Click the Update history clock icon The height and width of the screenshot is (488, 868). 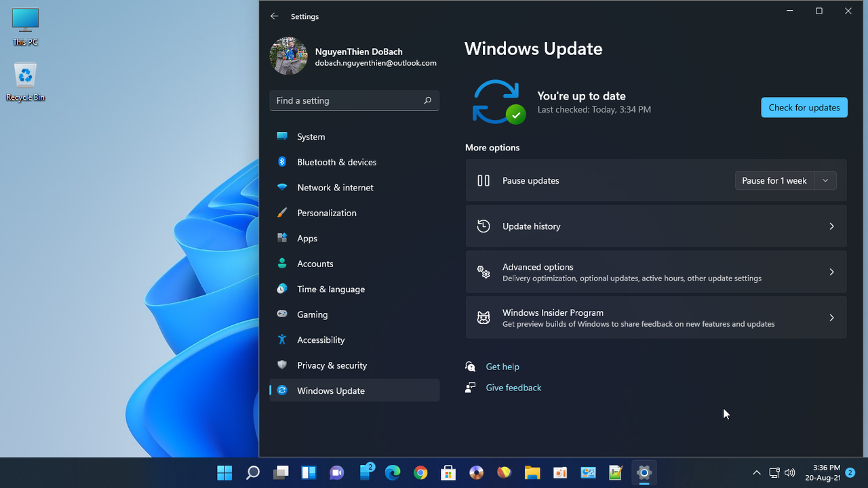pos(484,226)
